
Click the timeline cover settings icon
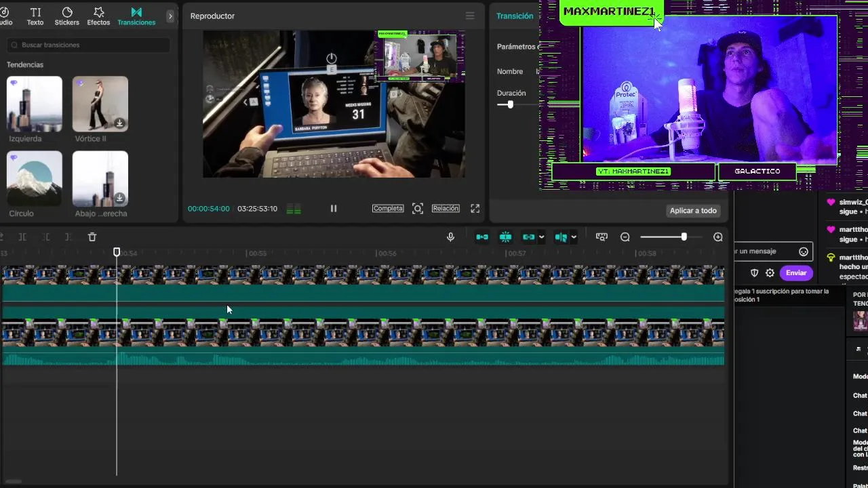pos(601,237)
